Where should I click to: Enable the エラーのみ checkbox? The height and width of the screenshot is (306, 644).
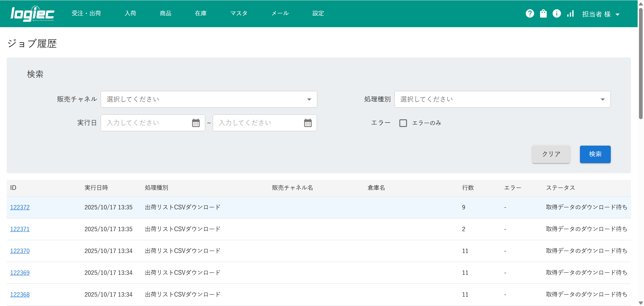[403, 123]
